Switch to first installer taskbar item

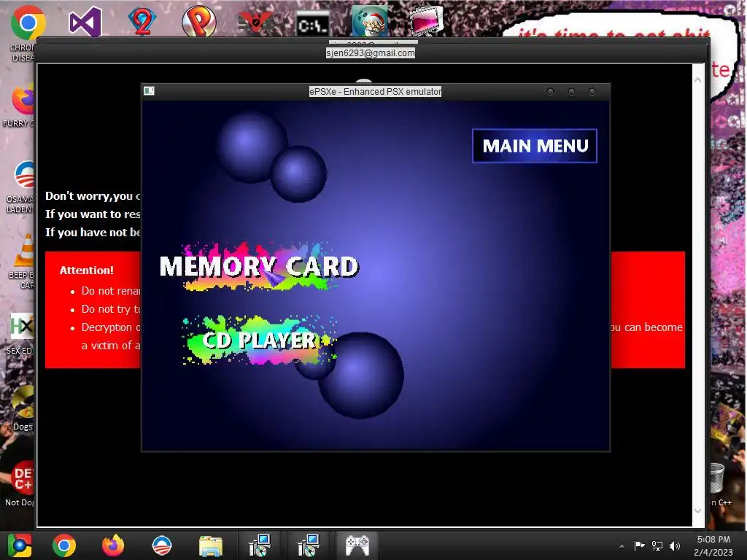click(260, 545)
